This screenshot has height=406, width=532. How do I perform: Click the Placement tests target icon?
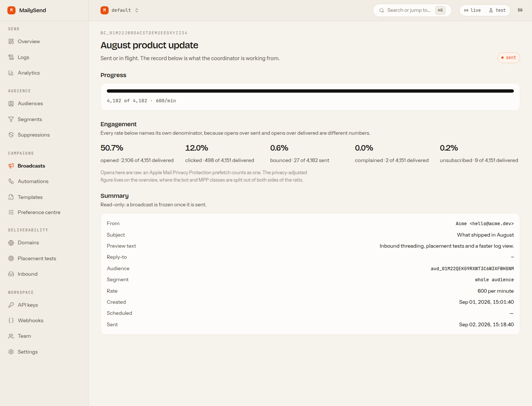point(11,258)
